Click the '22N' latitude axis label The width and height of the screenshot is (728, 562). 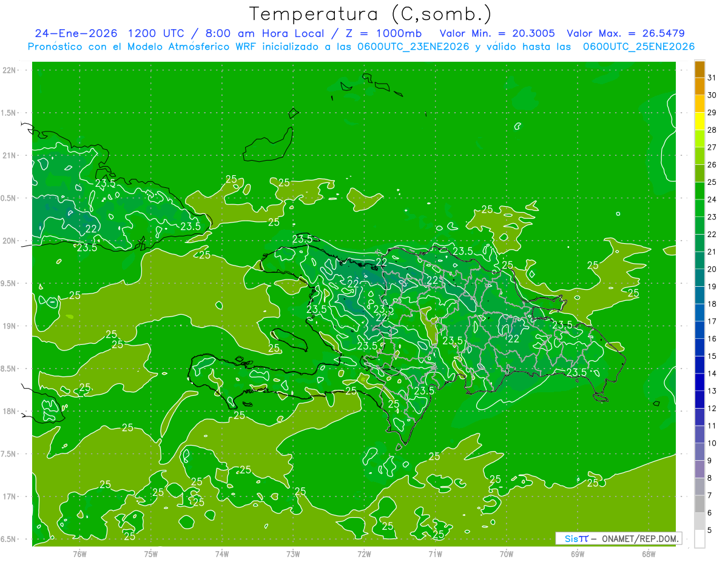[9, 70]
